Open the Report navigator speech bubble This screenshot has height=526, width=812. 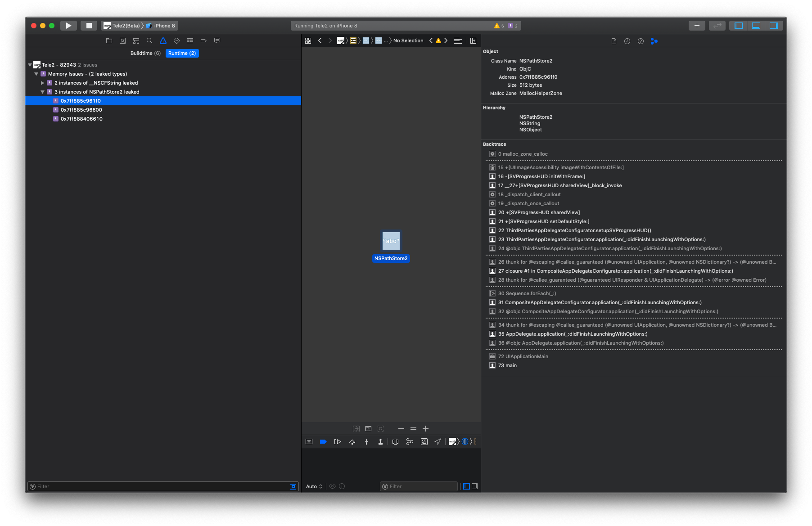(x=217, y=40)
